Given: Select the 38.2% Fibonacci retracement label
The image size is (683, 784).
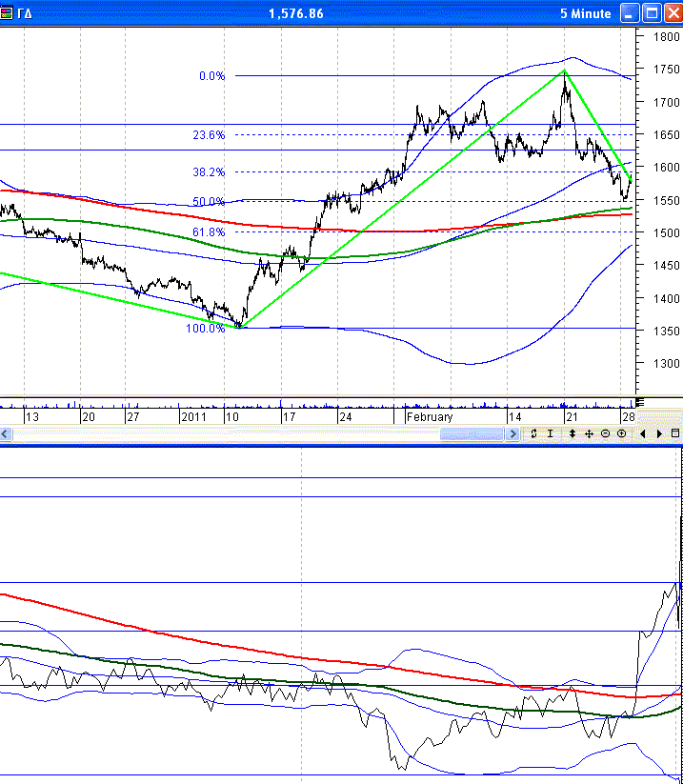Looking at the screenshot, I should click(209, 172).
